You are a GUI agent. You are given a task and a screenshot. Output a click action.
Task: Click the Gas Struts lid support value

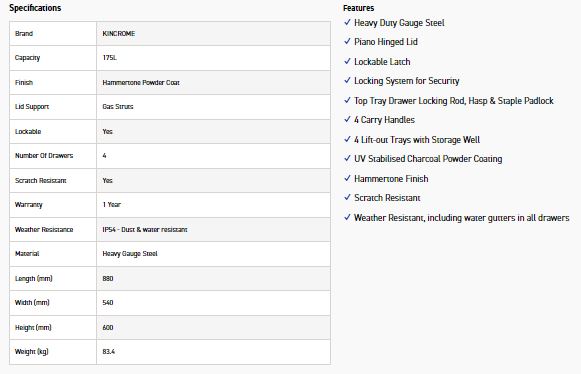click(x=118, y=107)
